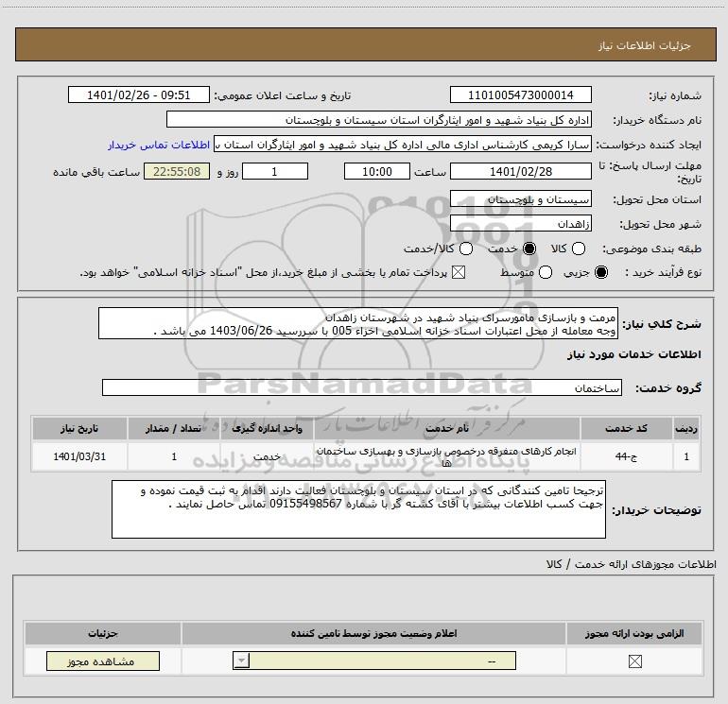728x704 pixels.
Task: Click the الزامی بودن ارائه مجوز column header
Action: 634,633
